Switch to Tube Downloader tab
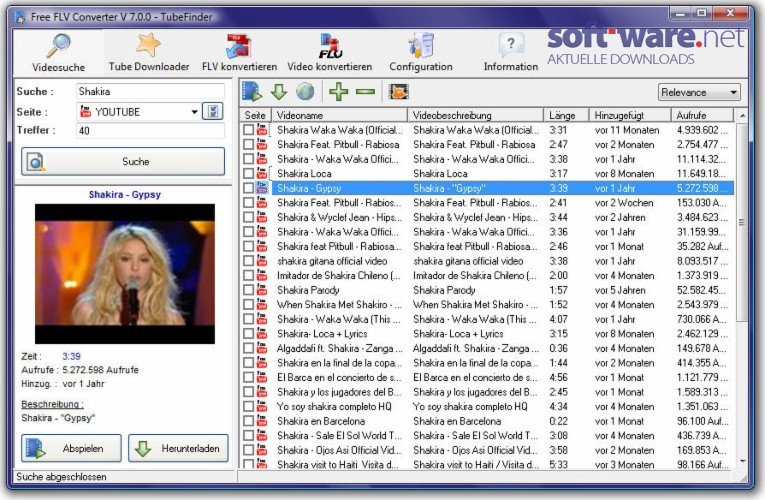The width and height of the screenshot is (765, 500). [x=149, y=53]
